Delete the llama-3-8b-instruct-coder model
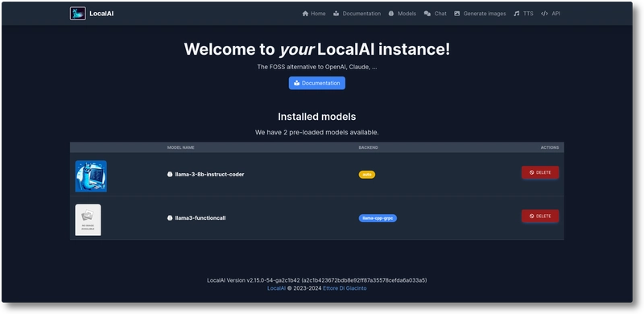 point(540,172)
